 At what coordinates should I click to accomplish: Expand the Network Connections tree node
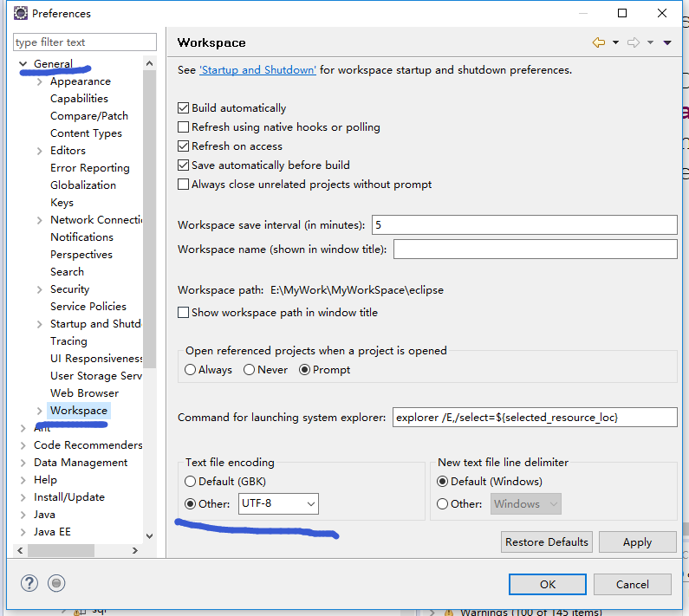40,220
